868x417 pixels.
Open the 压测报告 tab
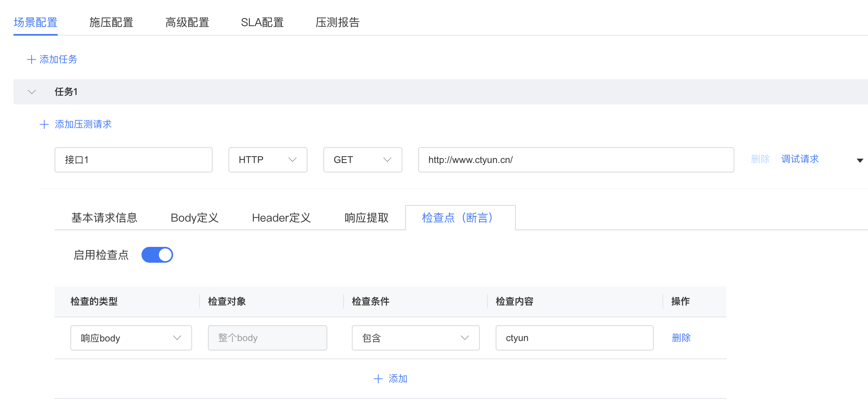pyautogui.click(x=337, y=23)
